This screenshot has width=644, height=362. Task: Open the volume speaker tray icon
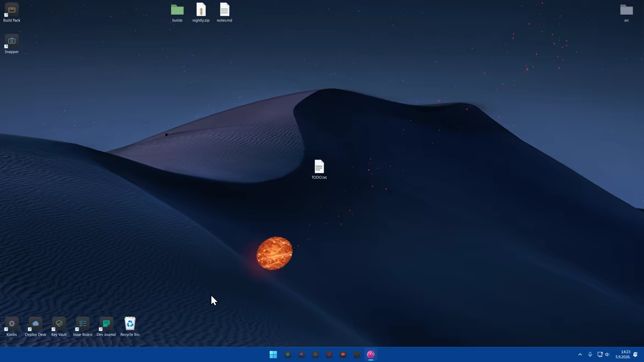point(608,354)
